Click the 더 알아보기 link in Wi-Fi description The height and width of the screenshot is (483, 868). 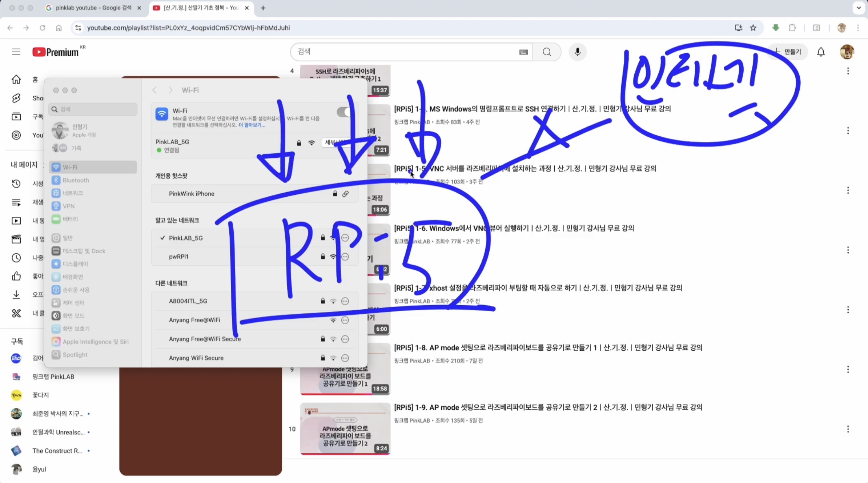click(252, 125)
